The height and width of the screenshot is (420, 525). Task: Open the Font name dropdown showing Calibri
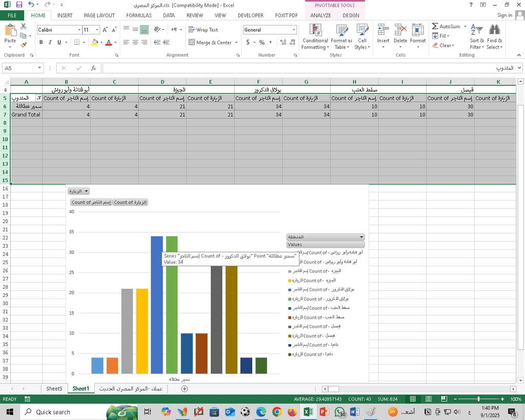[x=79, y=30]
